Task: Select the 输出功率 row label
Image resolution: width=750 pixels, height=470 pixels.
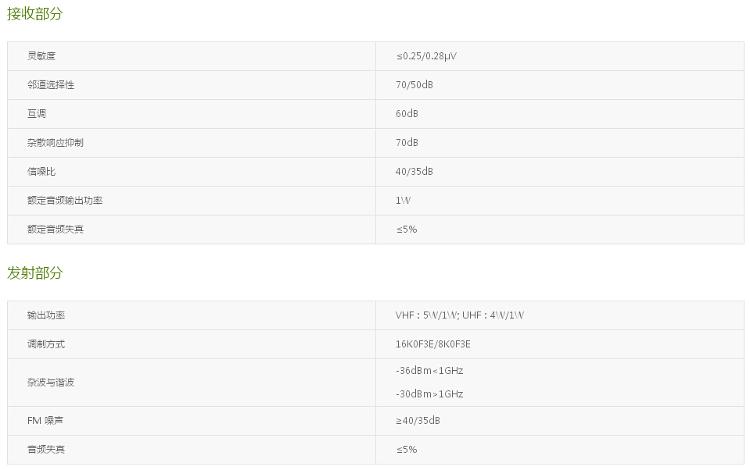Action: pos(46,315)
